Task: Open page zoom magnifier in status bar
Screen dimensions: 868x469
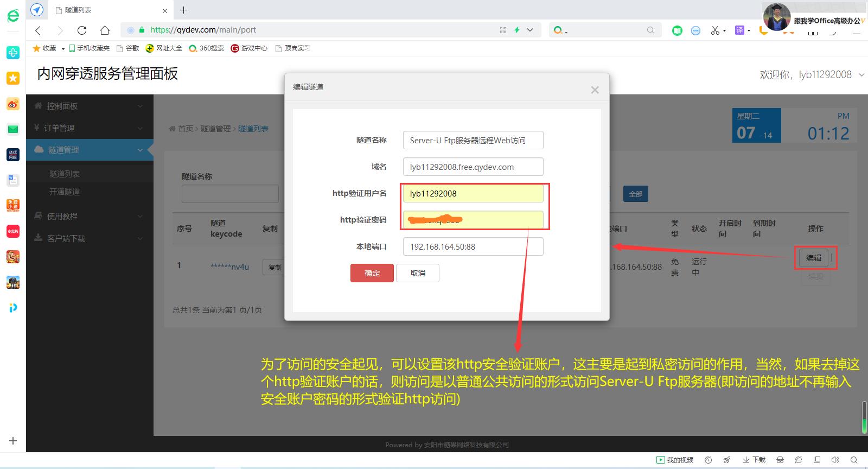Action: click(853, 460)
